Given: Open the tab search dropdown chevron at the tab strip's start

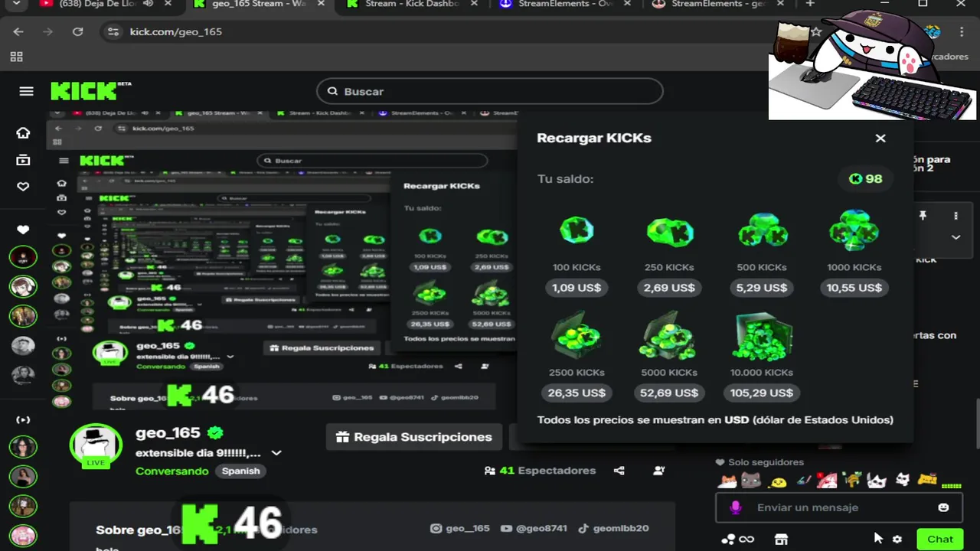Looking at the screenshot, I should [x=17, y=4].
